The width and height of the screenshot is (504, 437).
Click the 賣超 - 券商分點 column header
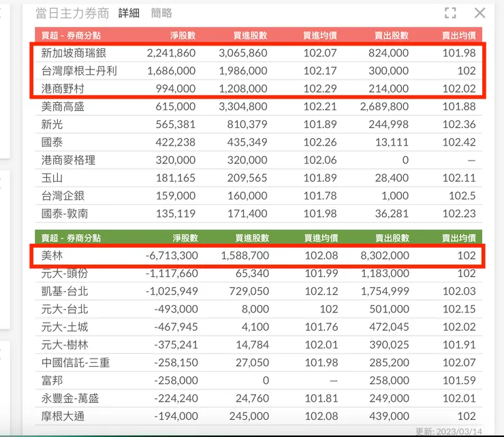tap(71, 238)
